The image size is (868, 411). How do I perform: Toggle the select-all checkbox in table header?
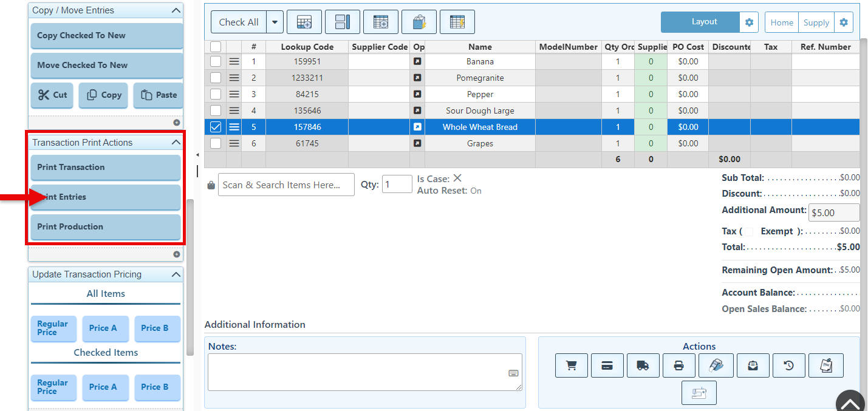pos(216,47)
